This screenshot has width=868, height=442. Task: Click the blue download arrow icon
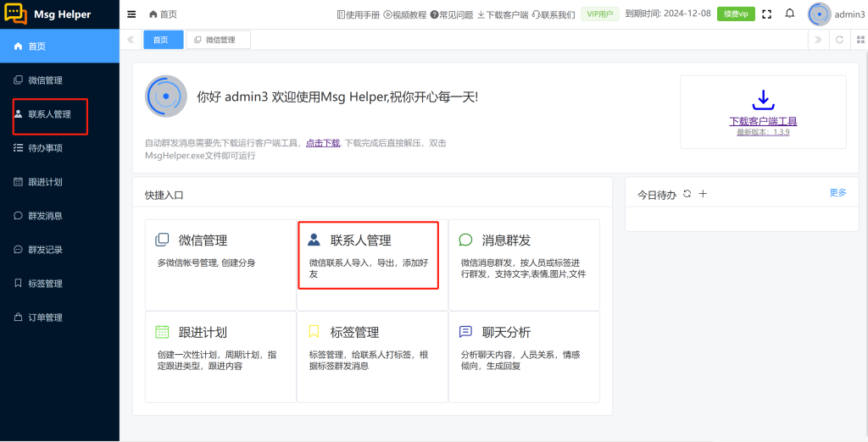[x=763, y=100]
